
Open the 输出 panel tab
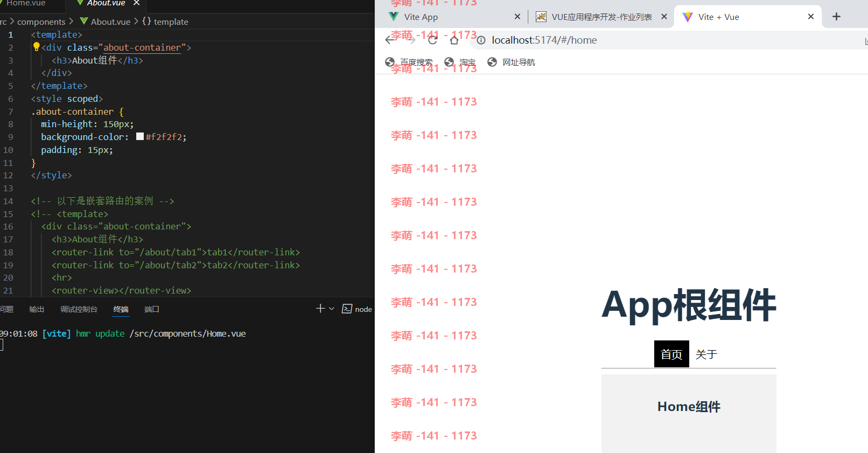tap(37, 309)
